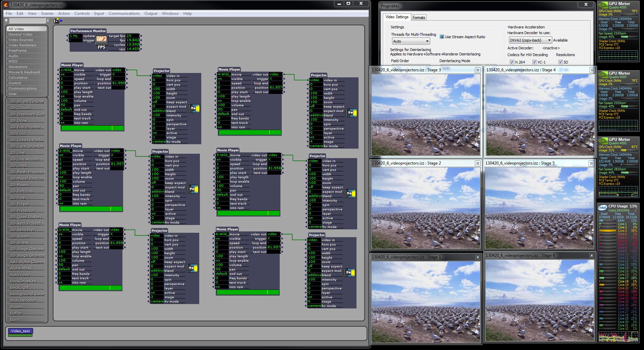Image resolution: width=644 pixels, height=350 pixels.
Task: Open the Output menu
Action: [151, 14]
